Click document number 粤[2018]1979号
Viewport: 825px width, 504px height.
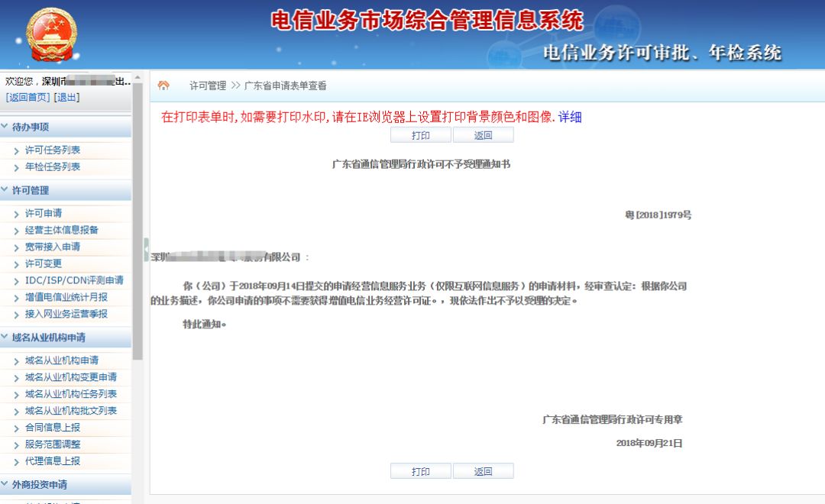[x=658, y=215]
